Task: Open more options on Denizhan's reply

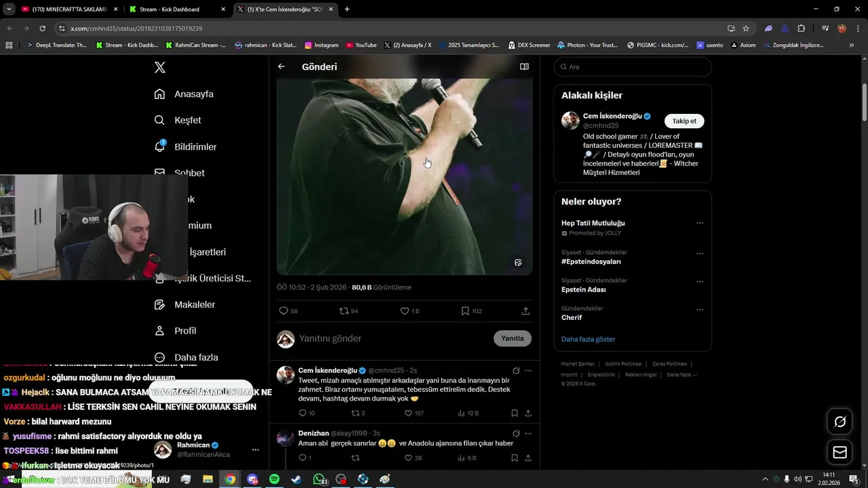Action: coord(528,433)
